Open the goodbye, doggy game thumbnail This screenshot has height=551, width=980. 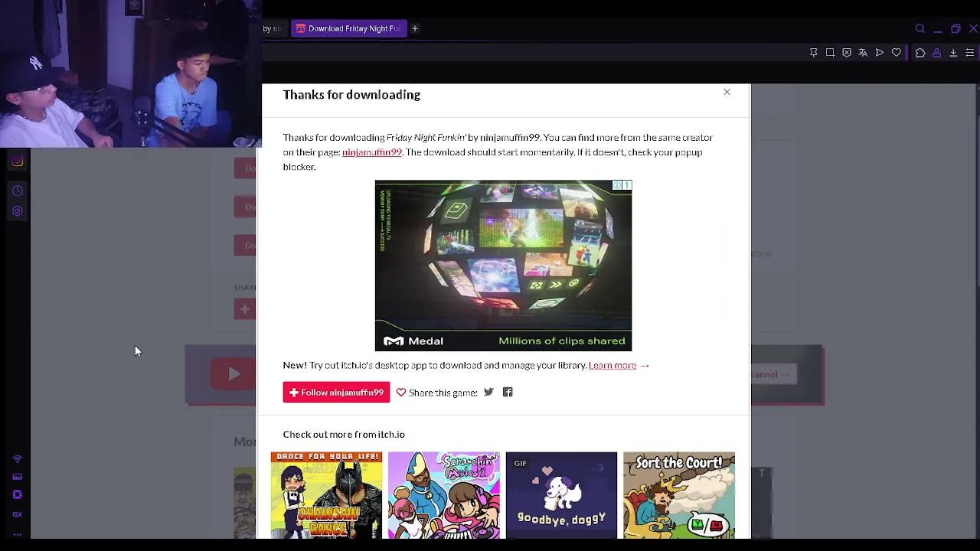coord(561,495)
